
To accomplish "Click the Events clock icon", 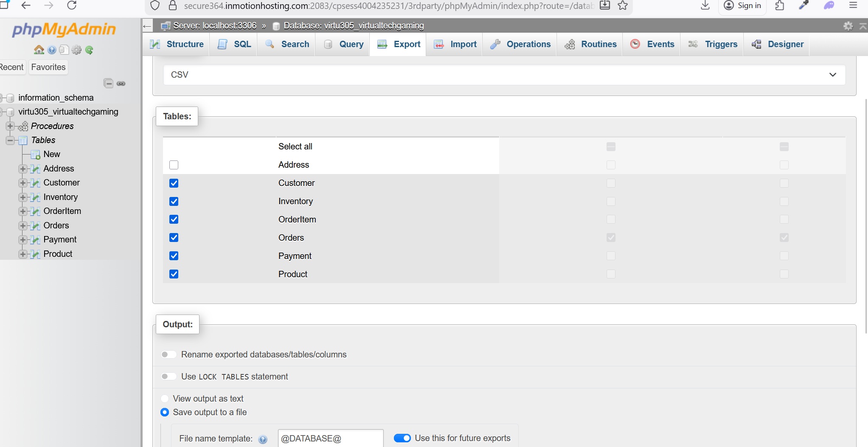I will [635, 44].
